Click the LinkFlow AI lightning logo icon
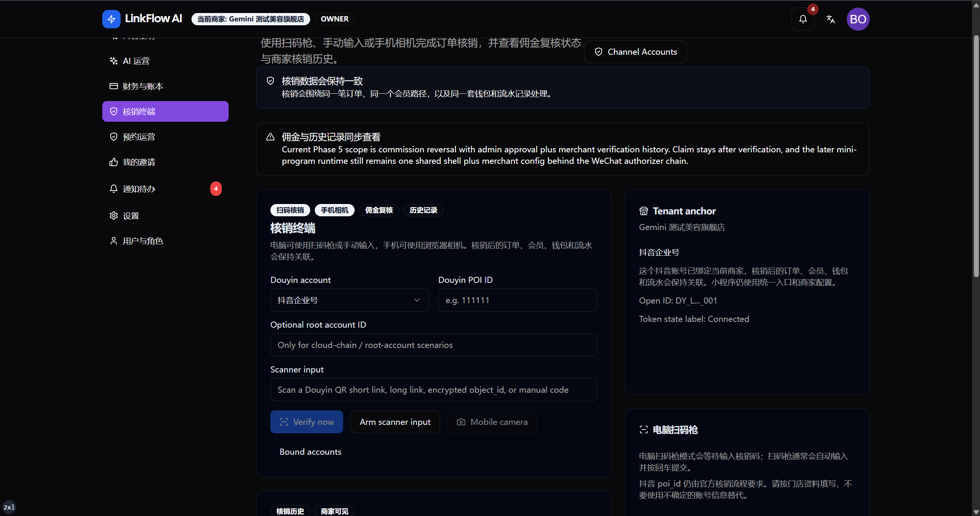Screen dimensions: 980x516 [111, 19]
